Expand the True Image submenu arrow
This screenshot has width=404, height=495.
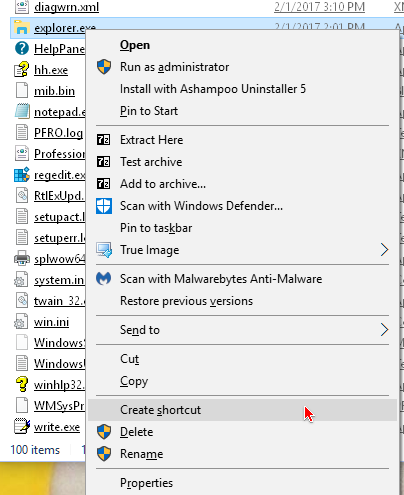pyautogui.click(x=384, y=250)
